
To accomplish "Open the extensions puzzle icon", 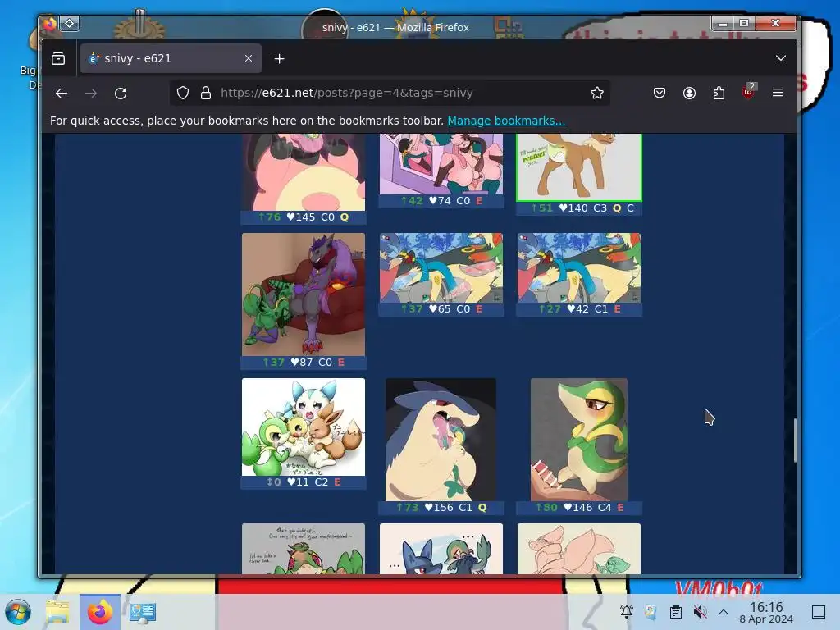I will click(719, 94).
